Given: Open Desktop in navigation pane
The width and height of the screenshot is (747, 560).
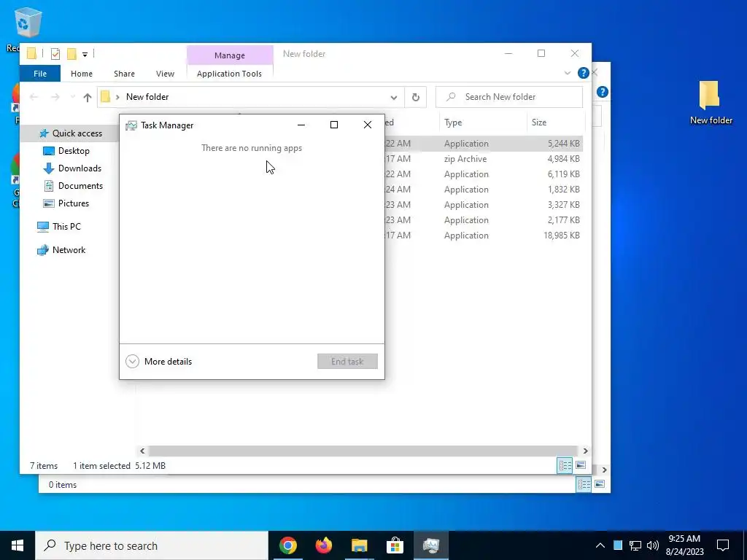Looking at the screenshot, I should click(74, 151).
